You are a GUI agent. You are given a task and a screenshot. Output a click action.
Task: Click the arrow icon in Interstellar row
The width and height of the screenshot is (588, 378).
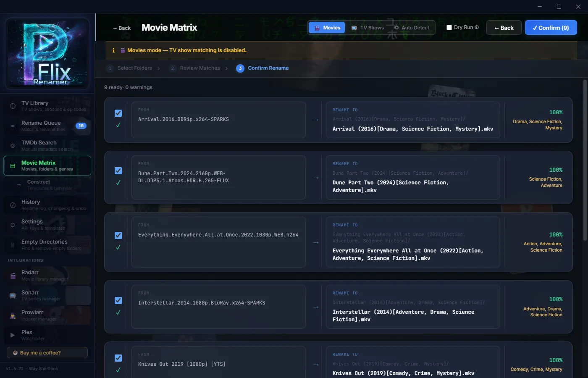pos(316,307)
